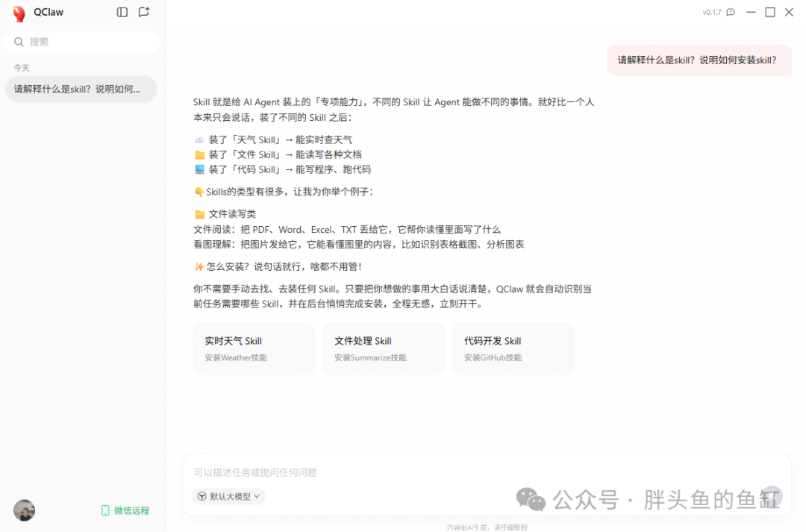Select the 实时天气 Skill card
The width and height of the screenshot is (806, 532).
click(254, 348)
